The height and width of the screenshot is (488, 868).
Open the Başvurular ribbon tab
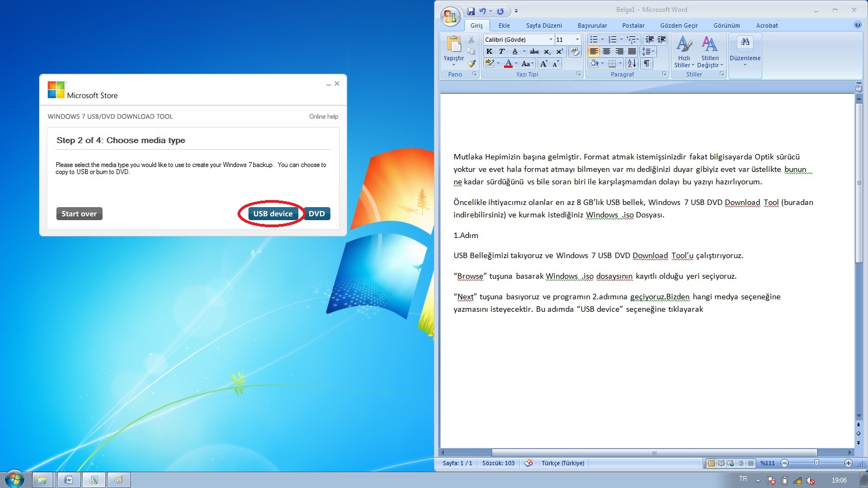pos(592,25)
